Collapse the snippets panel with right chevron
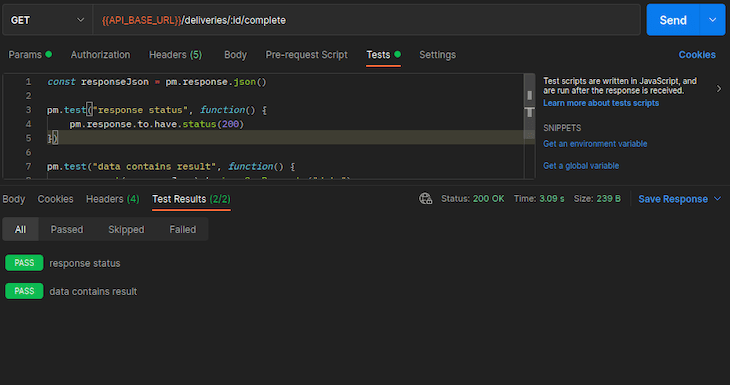The height and width of the screenshot is (385, 730). (718, 88)
